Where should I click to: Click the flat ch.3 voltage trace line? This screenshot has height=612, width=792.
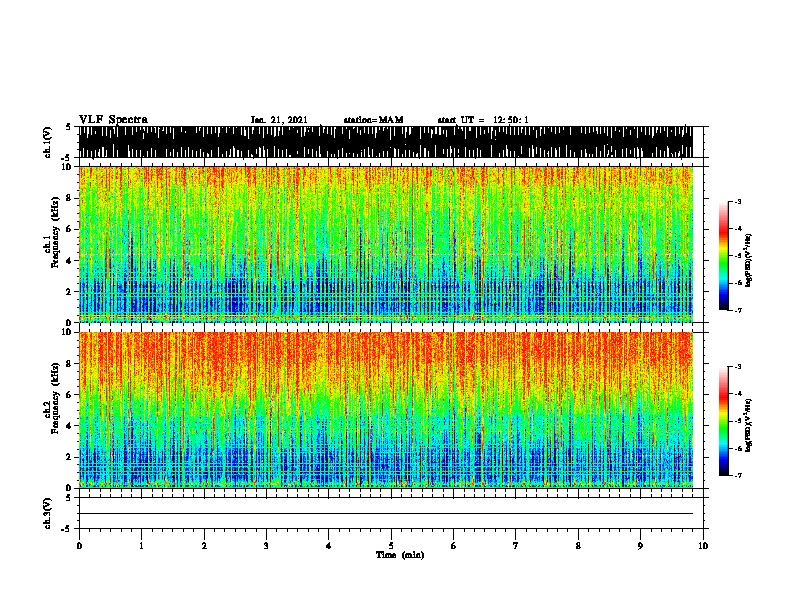385,514
